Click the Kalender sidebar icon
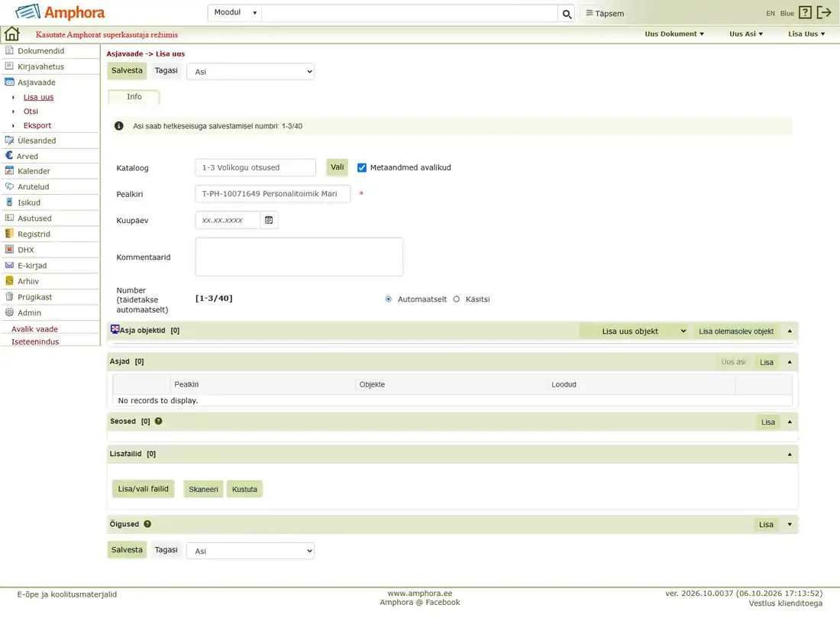The height and width of the screenshot is (618, 840). (x=9, y=171)
